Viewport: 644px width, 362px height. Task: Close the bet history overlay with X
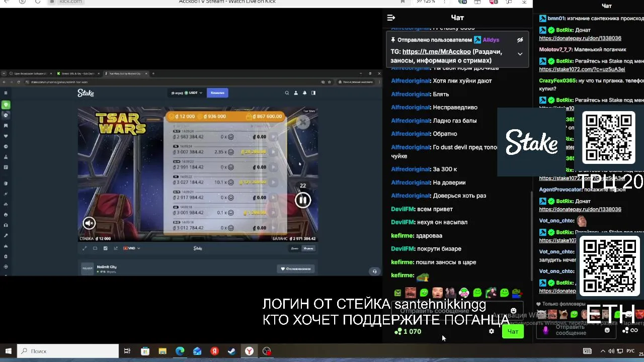tap(302, 122)
